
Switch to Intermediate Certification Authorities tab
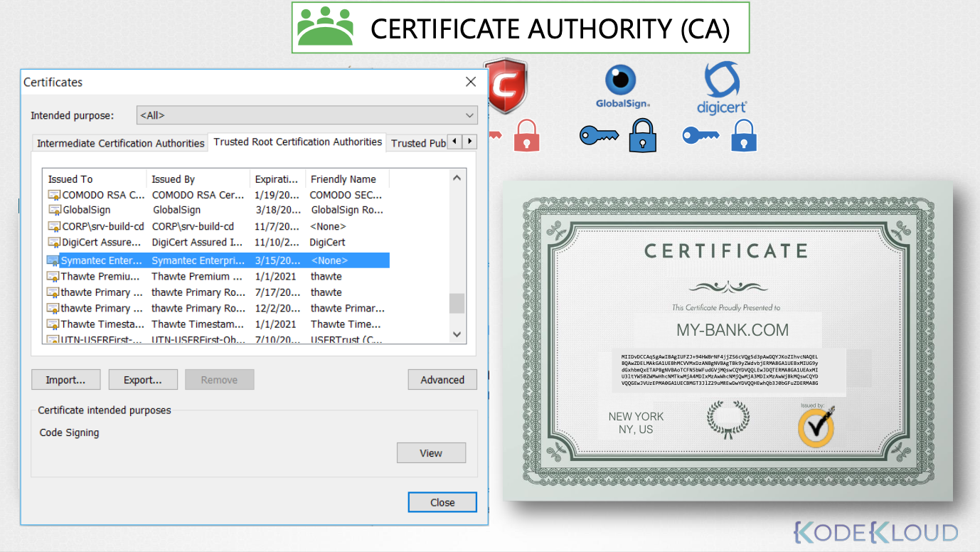(120, 143)
